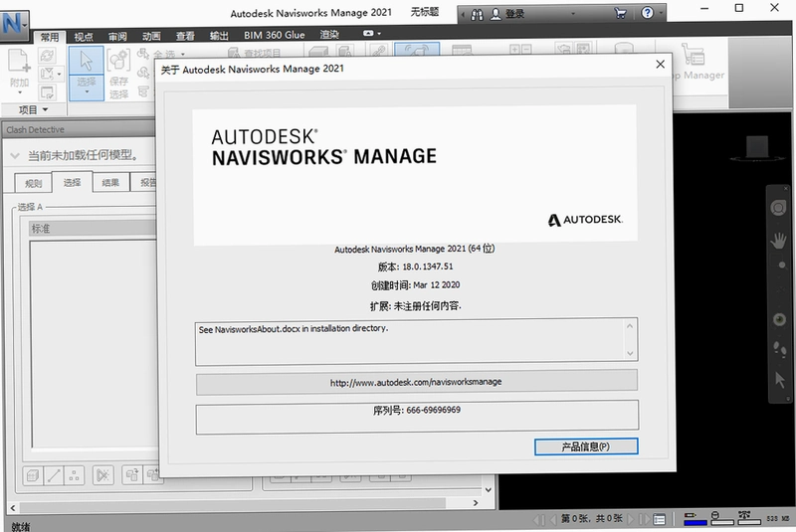Click the 登录 sign-in user icon
This screenshot has width=796, height=532.
coord(496,14)
